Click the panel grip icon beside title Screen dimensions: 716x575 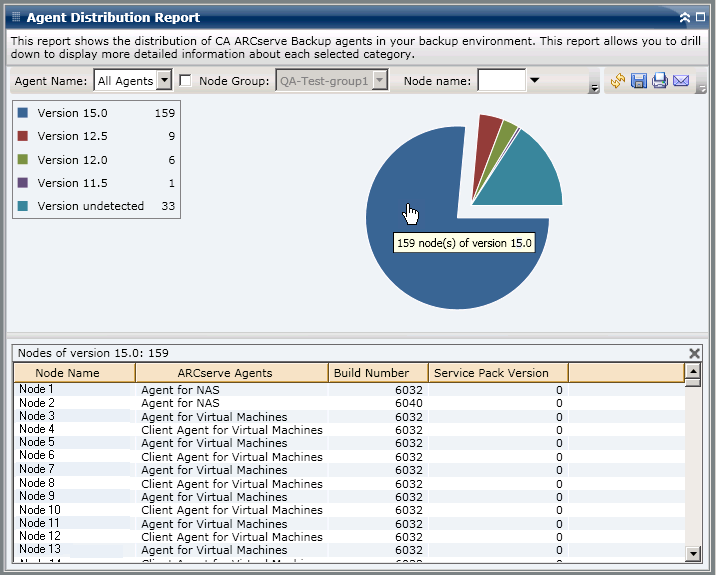tap(15, 17)
